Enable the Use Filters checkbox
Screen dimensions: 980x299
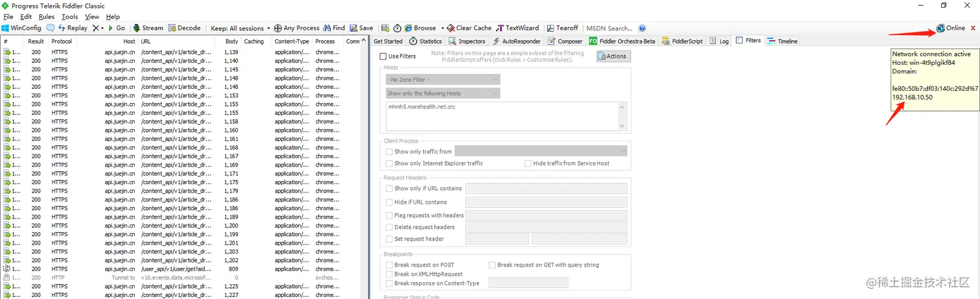[x=383, y=56]
